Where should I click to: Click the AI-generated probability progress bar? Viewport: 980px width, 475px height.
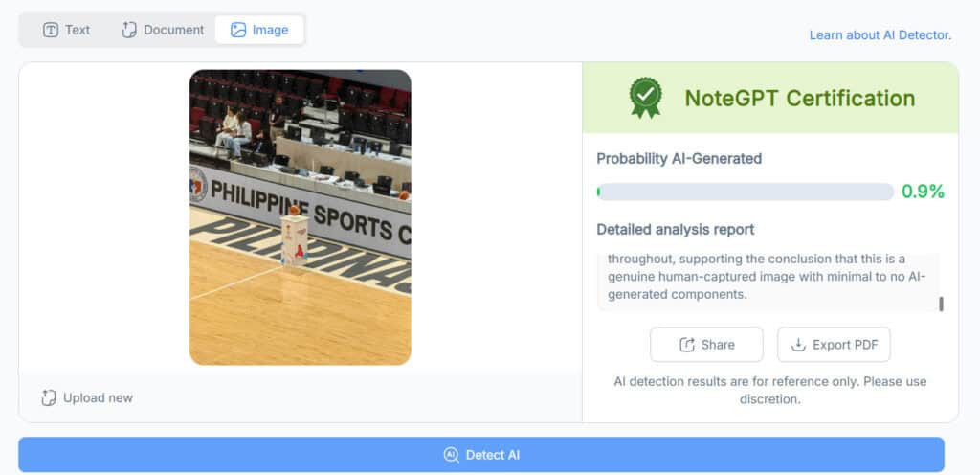[745, 192]
